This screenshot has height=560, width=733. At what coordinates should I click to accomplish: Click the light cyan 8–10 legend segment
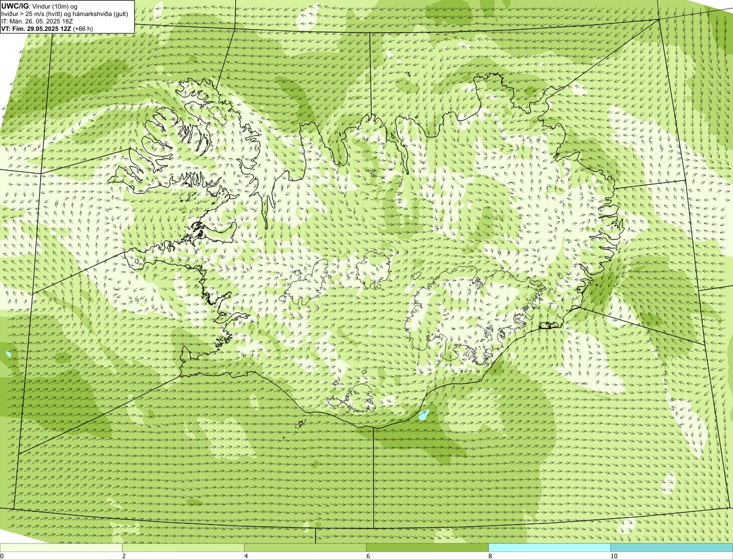click(x=550, y=548)
